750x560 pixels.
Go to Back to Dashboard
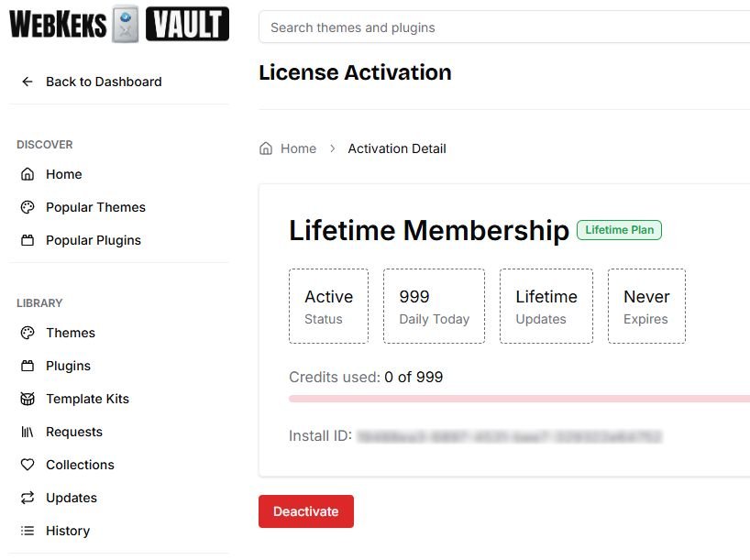[104, 82]
